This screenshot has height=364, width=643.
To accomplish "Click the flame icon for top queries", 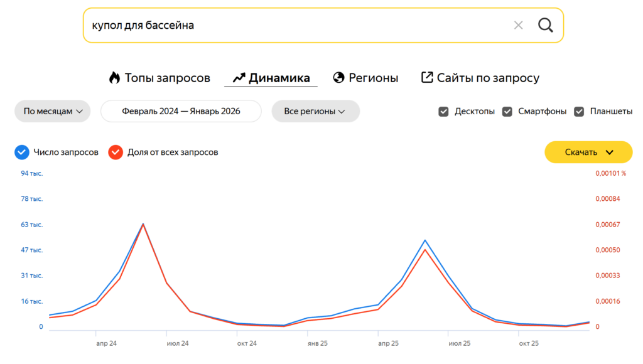I will (114, 78).
